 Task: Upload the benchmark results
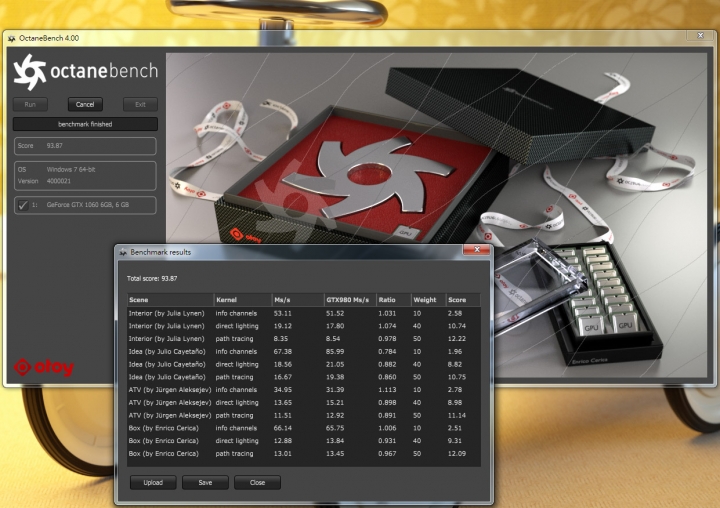pos(153,482)
